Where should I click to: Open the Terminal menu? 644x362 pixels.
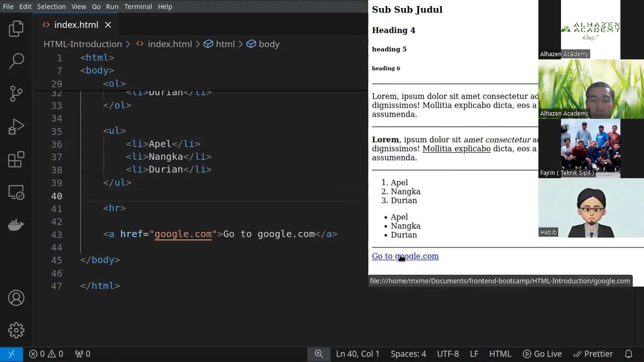138,7
